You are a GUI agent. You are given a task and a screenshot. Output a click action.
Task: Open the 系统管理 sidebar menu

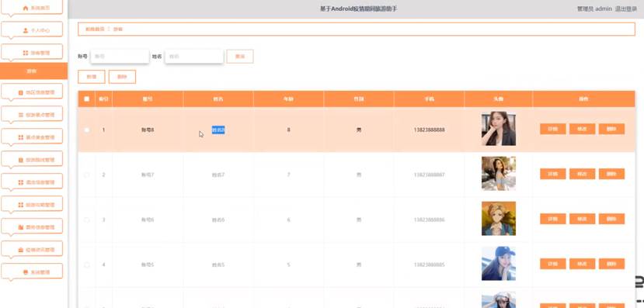click(32, 272)
